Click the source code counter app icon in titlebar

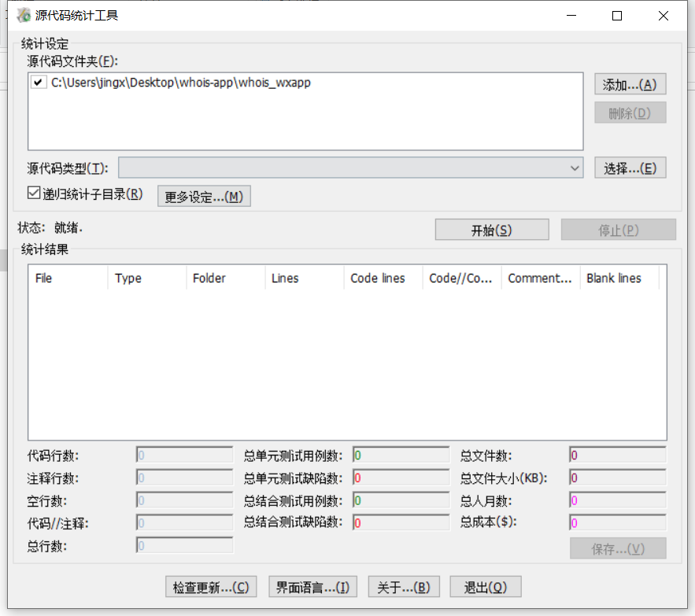coord(20,15)
